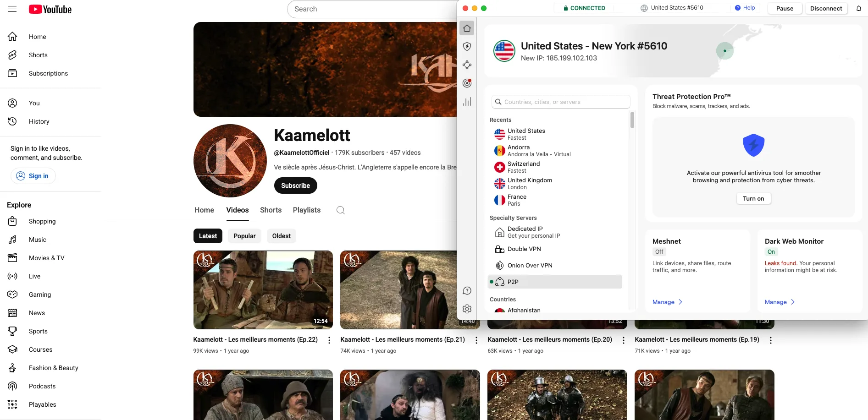Subscribe to the Kaamelott channel
Screen dimensions: 868x420
click(x=295, y=185)
